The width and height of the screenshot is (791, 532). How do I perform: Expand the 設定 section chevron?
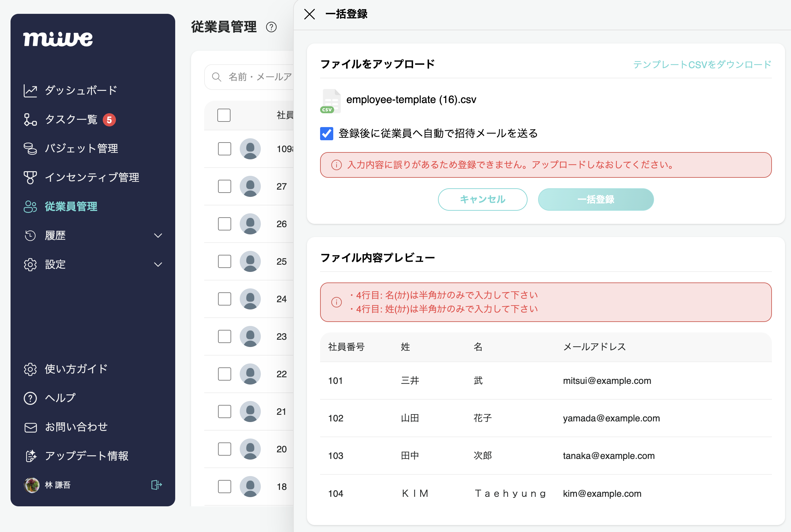click(158, 264)
